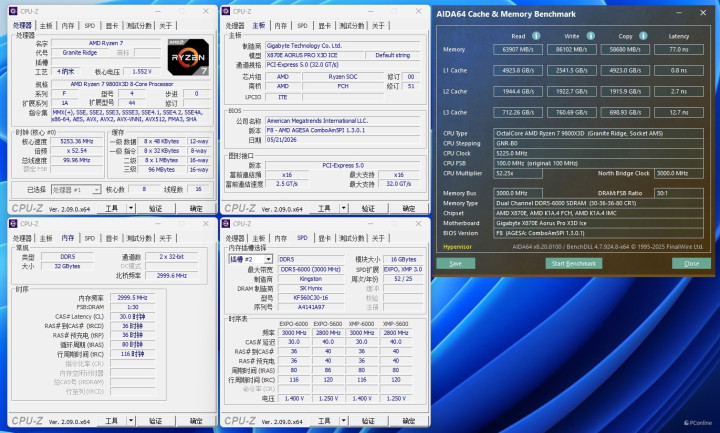The image size is (720, 433).
Task: Click L3 Cache latency 12.7 ns field
Action: [x=679, y=112]
